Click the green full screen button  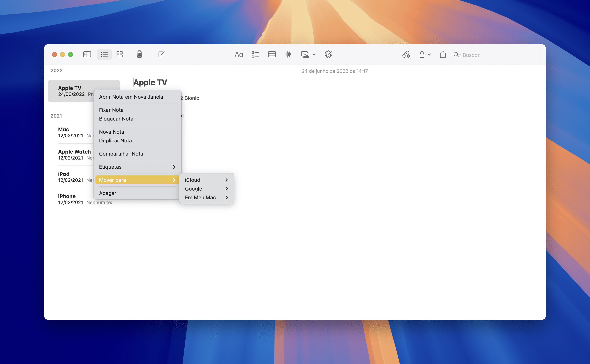point(70,55)
